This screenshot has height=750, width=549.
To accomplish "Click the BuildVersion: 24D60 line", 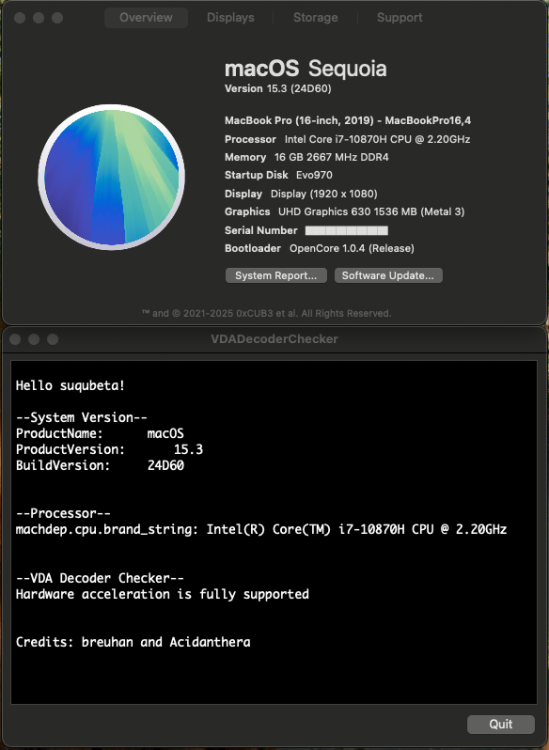I will click(x=99, y=465).
